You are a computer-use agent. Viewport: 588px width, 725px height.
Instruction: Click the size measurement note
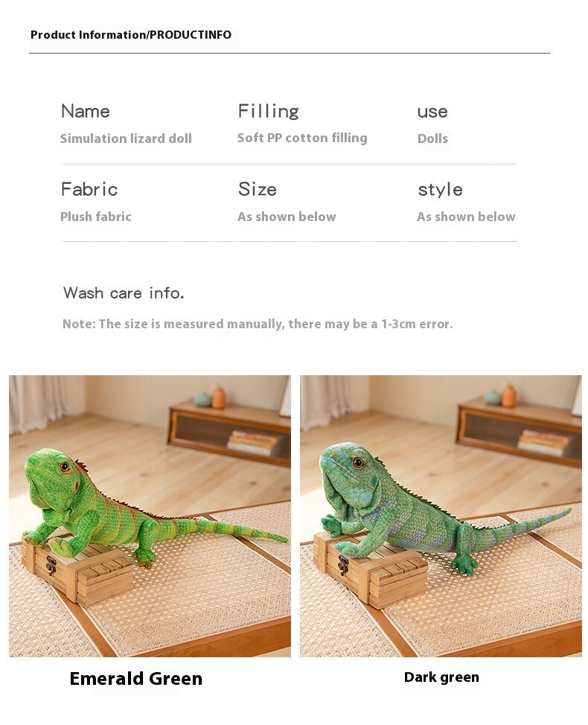(258, 324)
